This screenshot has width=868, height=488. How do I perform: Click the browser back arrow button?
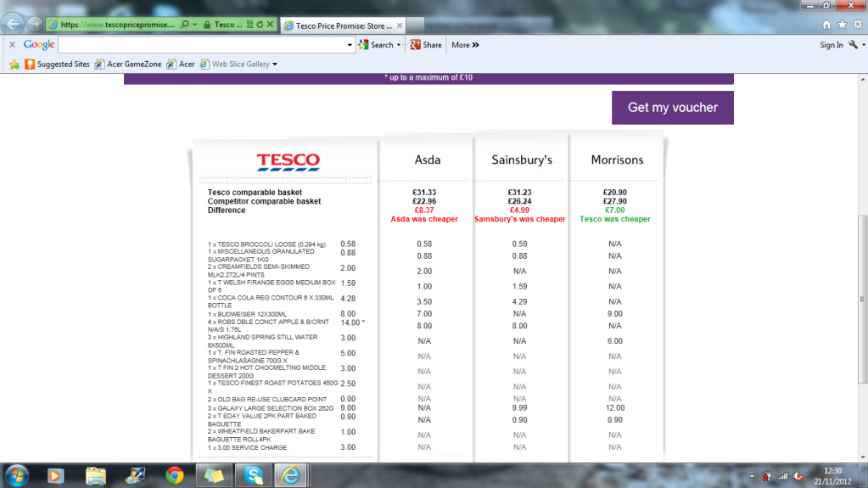pyautogui.click(x=14, y=23)
